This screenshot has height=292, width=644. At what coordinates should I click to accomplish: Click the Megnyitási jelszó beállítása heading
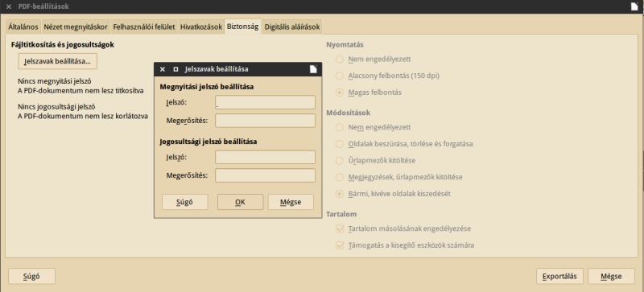click(207, 87)
